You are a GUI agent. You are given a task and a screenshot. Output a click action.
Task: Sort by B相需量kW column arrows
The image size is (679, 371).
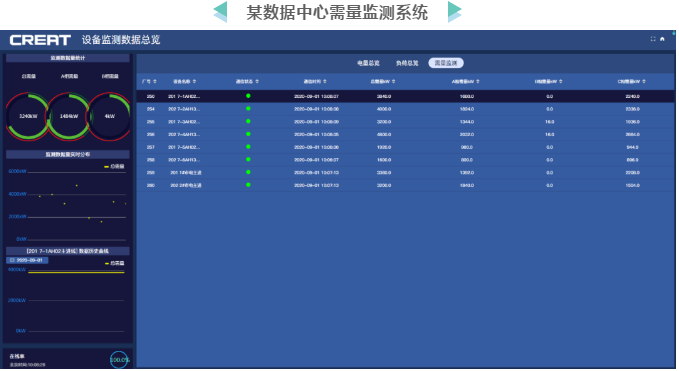click(560, 81)
